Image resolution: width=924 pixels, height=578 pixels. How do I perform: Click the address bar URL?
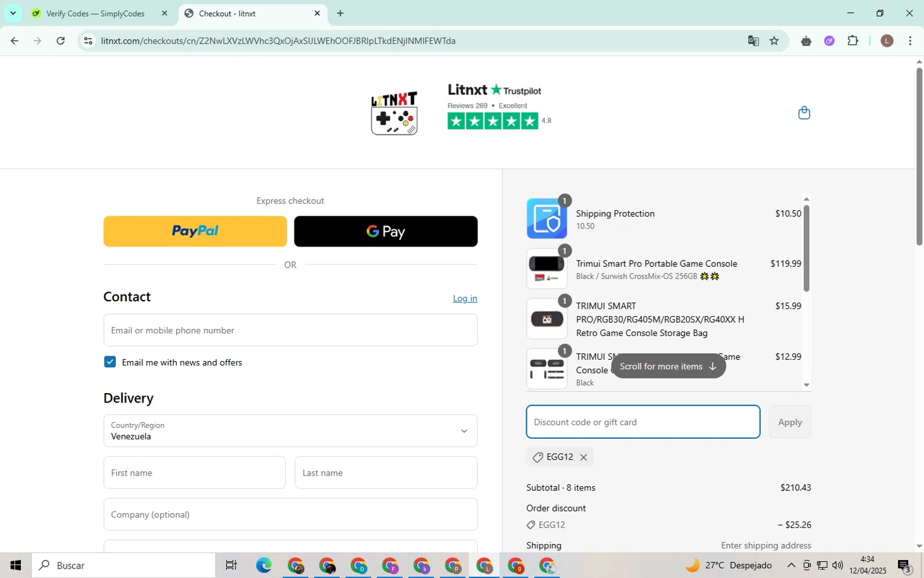pos(278,41)
